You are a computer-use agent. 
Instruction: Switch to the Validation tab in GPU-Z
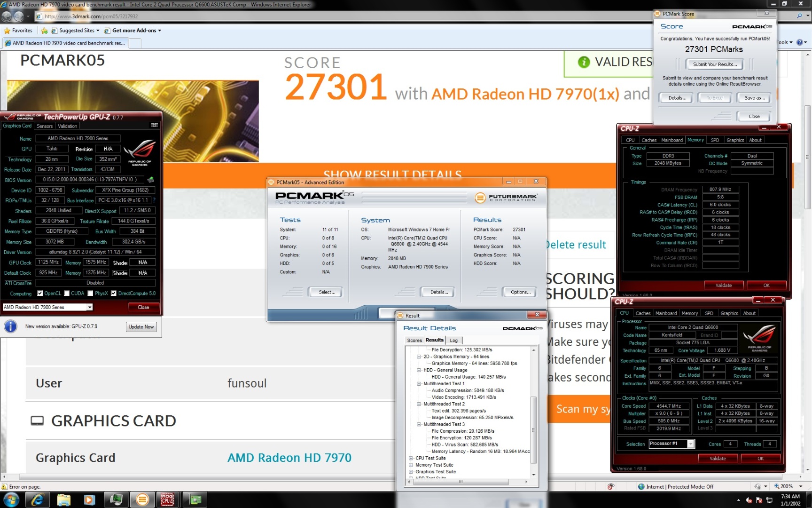[67, 126]
